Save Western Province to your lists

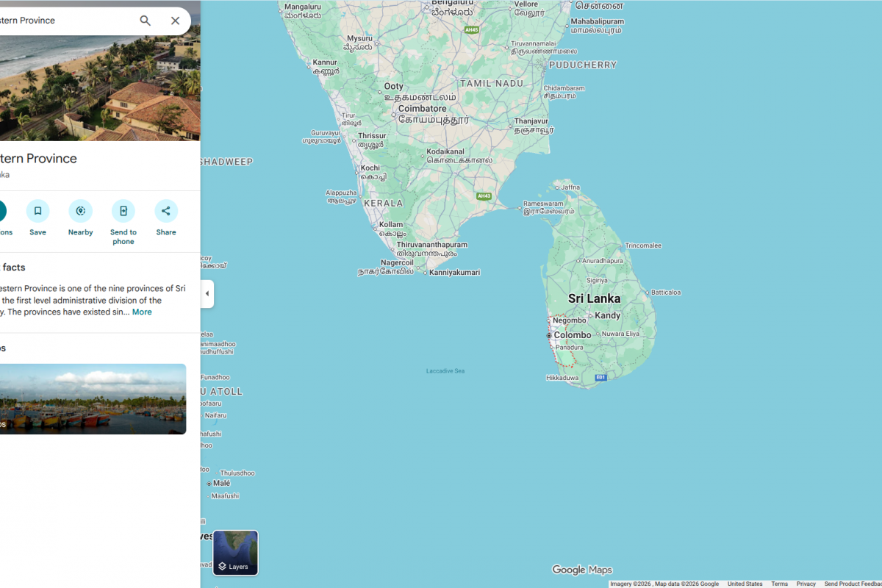pos(37,212)
